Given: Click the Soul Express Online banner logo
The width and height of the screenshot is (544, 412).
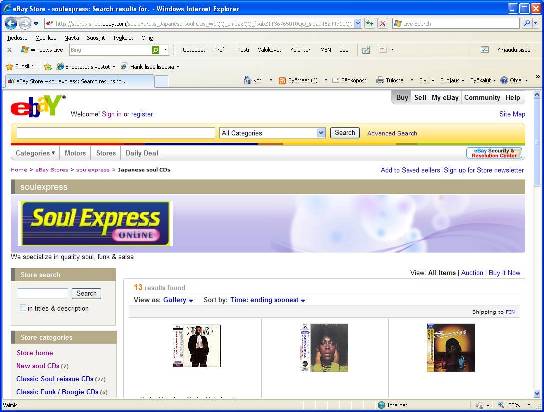Looking at the screenshot, I should point(95,223).
